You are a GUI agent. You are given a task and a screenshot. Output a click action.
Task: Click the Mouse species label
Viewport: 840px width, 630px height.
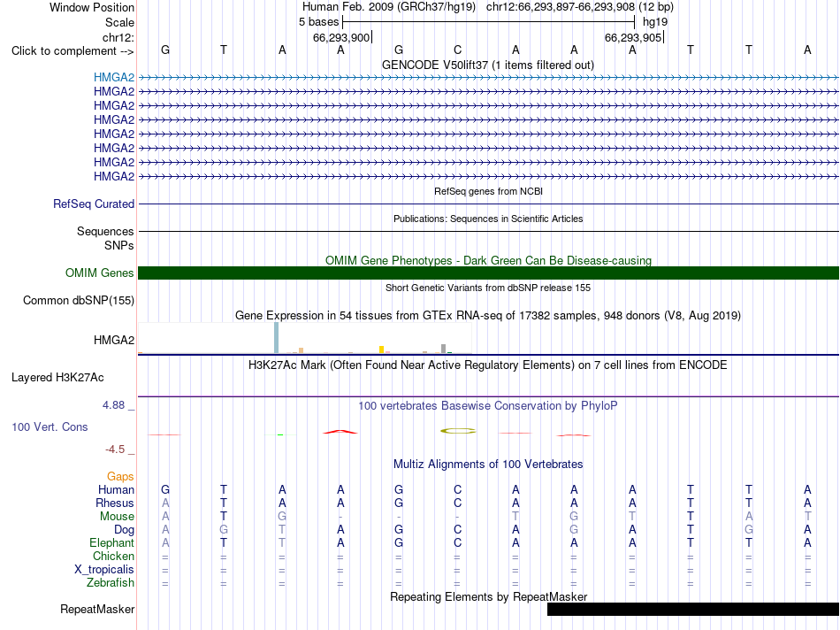[x=117, y=517]
